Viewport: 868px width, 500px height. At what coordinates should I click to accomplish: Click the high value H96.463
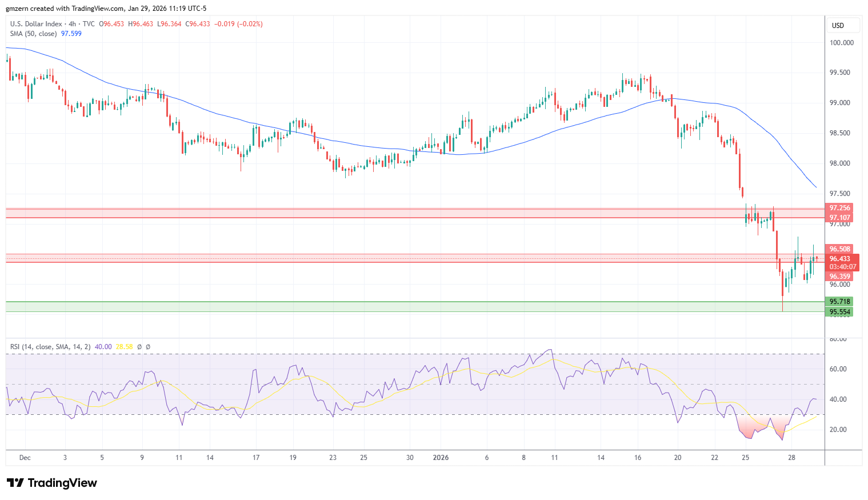click(x=141, y=24)
